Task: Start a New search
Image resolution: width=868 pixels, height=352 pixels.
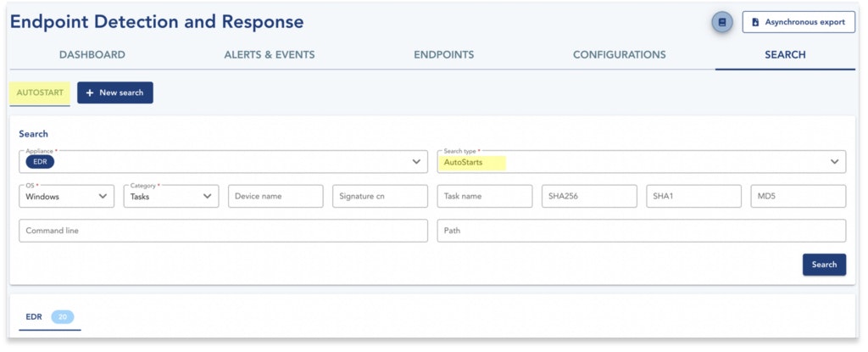Action: click(115, 92)
